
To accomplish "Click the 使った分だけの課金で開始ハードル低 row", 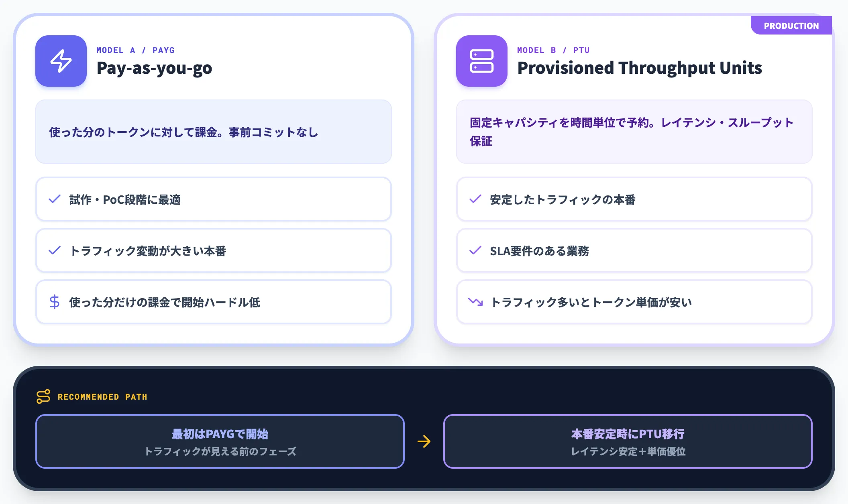I will (214, 302).
